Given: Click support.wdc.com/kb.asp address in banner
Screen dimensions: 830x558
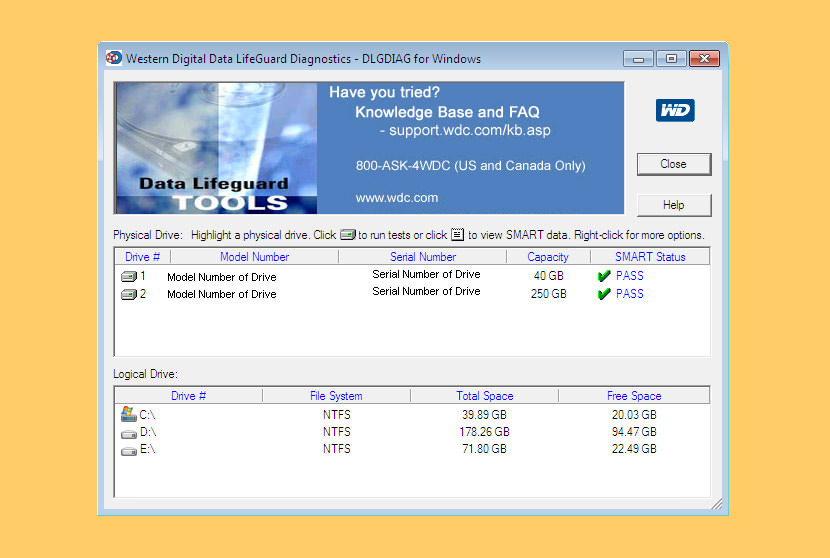Looking at the screenshot, I should (470, 130).
